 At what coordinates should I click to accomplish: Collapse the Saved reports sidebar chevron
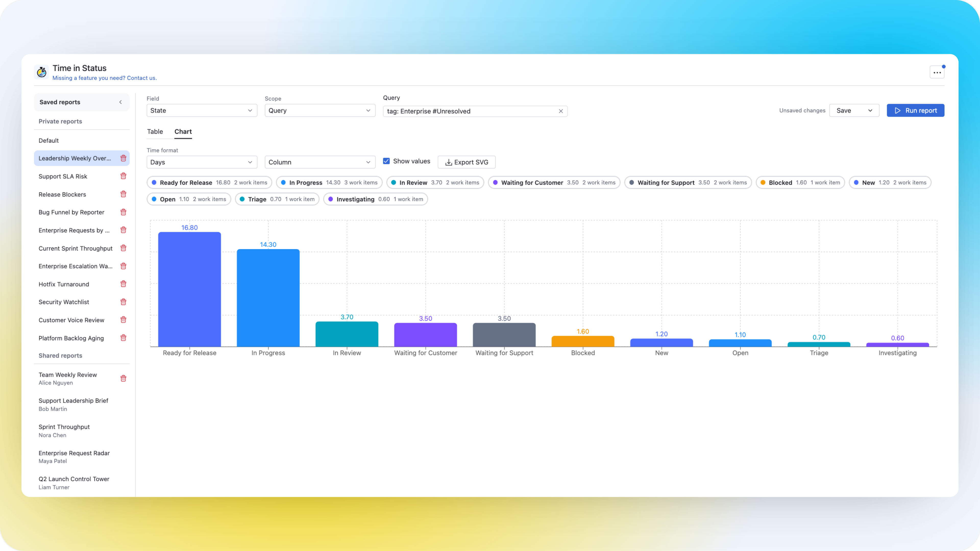click(x=121, y=102)
